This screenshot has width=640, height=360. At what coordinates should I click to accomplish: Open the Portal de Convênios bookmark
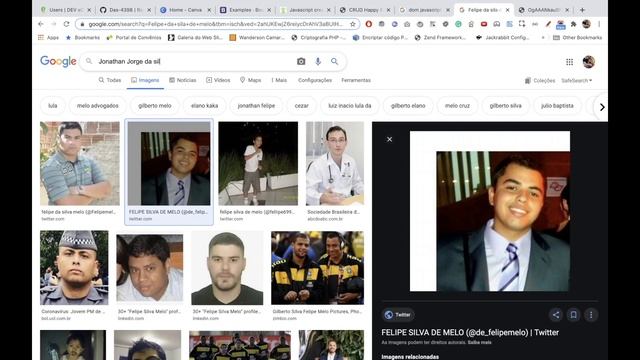(134, 38)
